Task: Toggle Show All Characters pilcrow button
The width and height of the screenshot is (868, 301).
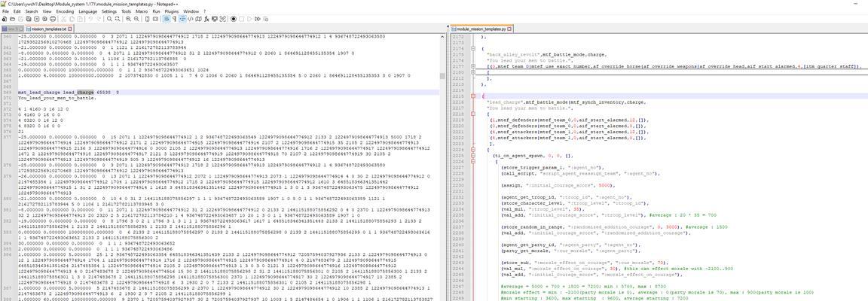Action: click(x=174, y=18)
